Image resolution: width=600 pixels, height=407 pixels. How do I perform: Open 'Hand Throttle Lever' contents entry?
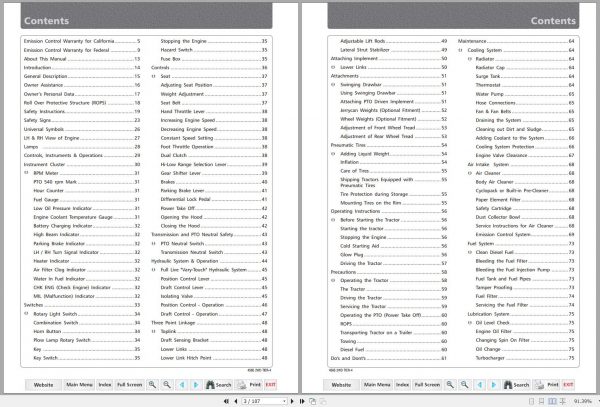pos(214,111)
